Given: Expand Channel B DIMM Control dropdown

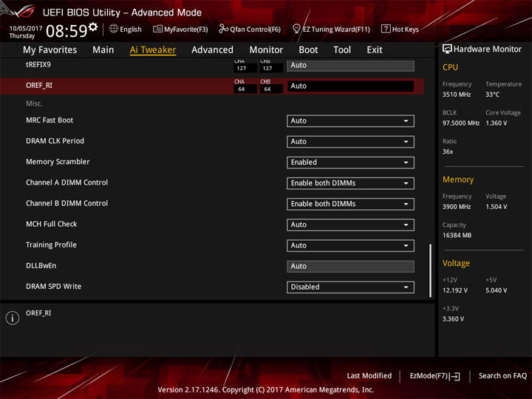Looking at the screenshot, I should pos(350,204).
